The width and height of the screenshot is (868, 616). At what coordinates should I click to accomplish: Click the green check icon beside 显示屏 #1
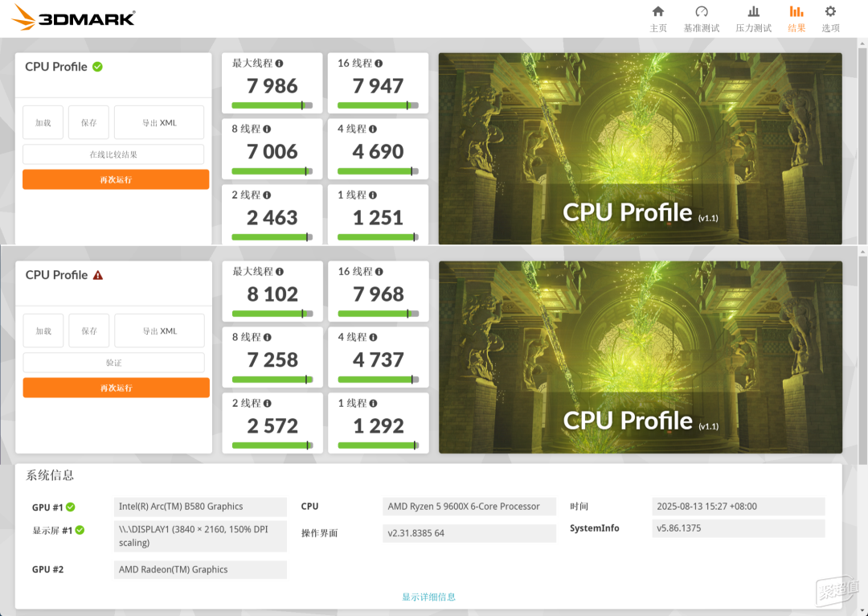80,530
